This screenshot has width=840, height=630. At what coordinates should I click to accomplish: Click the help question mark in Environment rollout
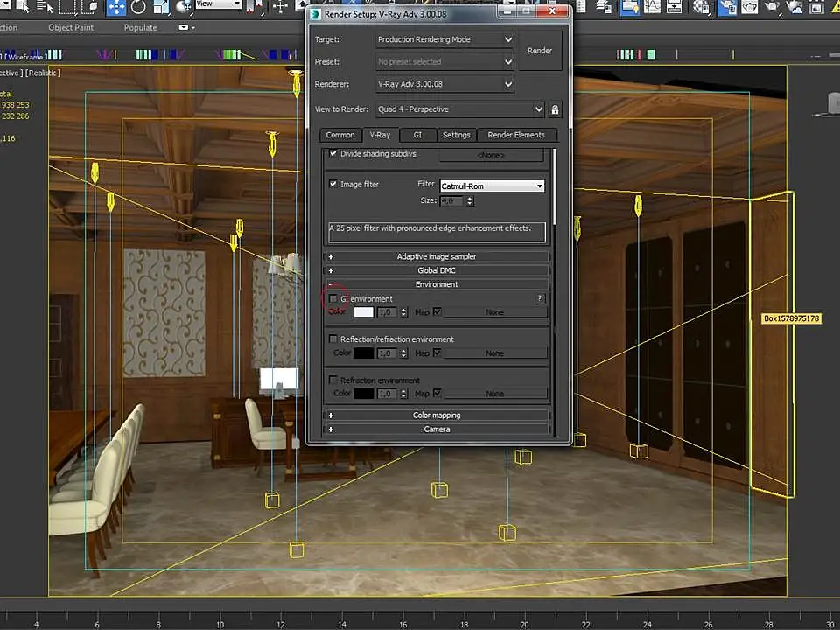[540, 299]
